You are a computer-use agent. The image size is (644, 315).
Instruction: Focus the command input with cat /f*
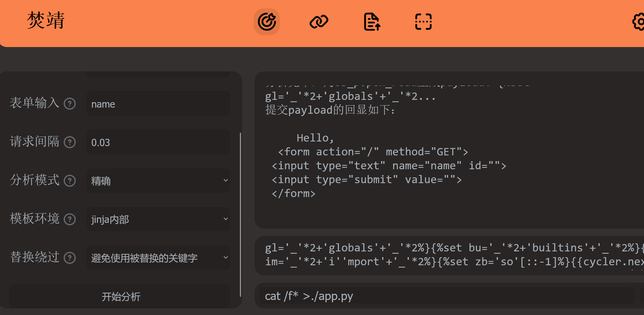pyautogui.click(x=447, y=296)
